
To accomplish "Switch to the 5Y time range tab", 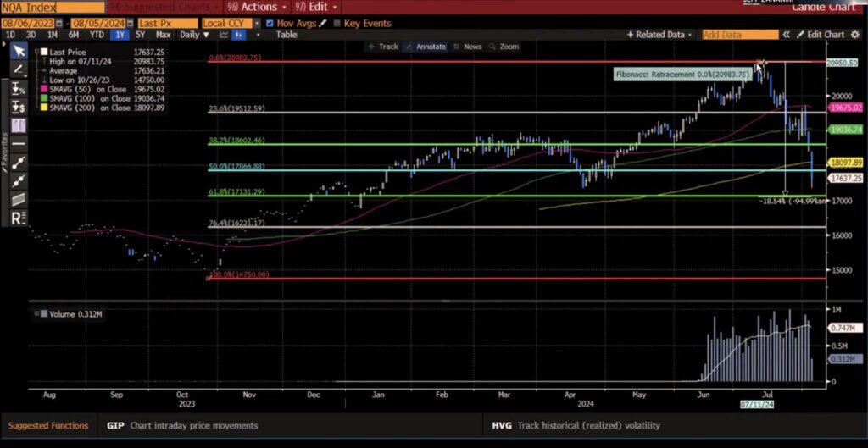I will pos(140,35).
